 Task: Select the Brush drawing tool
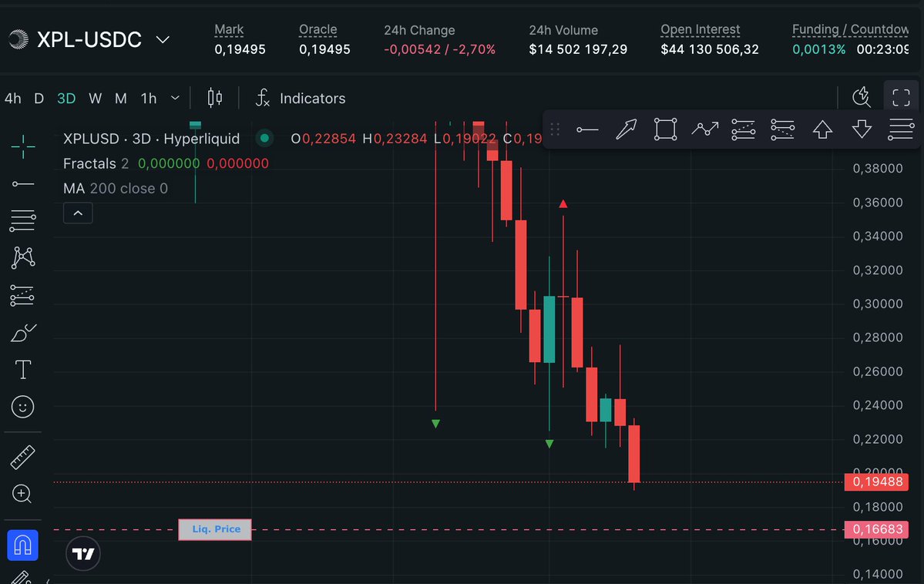click(x=22, y=332)
